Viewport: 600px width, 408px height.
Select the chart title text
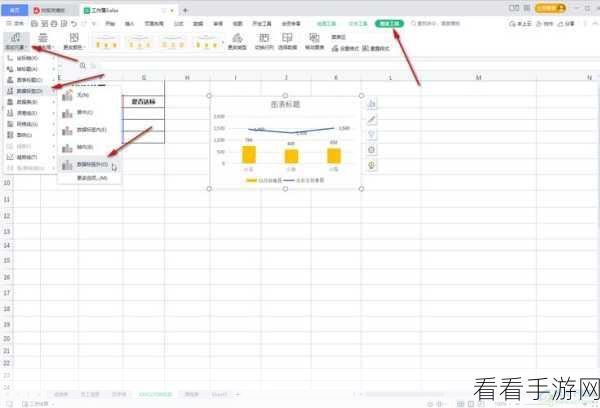[285, 104]
